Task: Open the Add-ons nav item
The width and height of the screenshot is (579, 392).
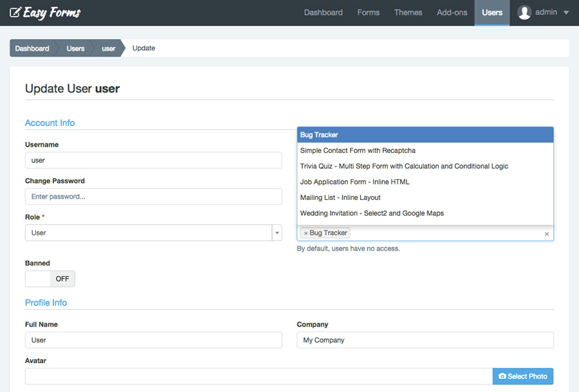Action: click(452, 12)
